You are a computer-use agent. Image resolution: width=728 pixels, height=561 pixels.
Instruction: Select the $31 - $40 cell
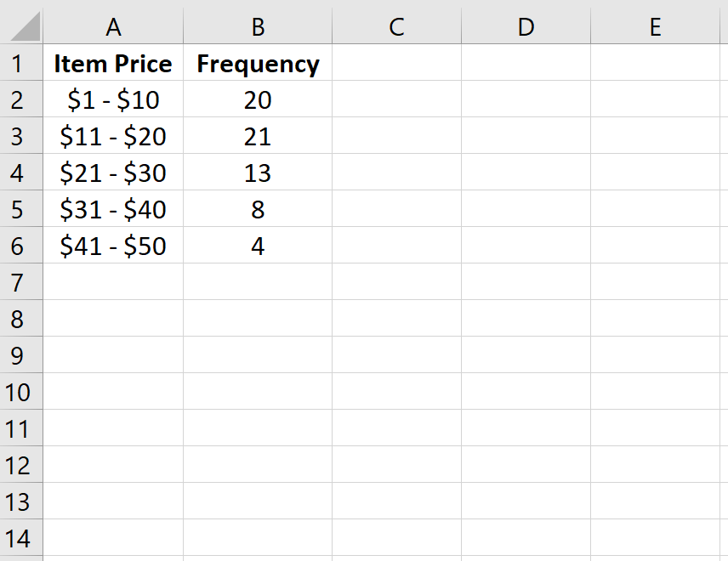coord(113,210)
